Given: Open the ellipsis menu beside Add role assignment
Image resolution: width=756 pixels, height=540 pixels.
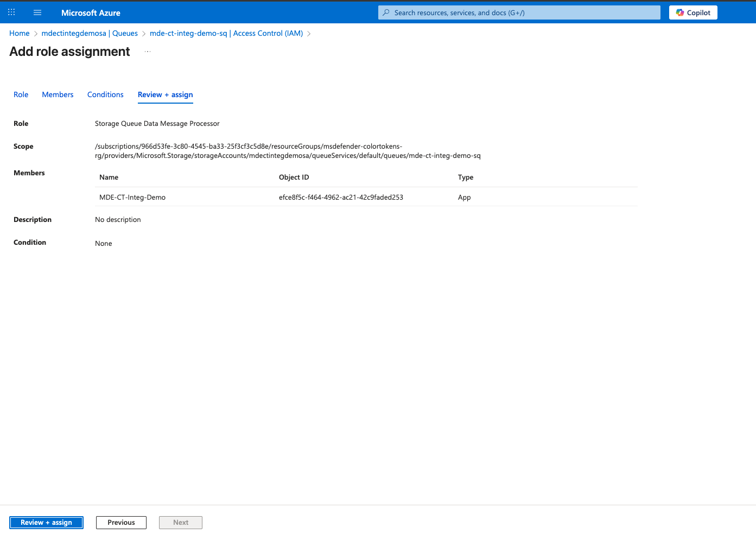Looking at the screenshot, I should click(x=148, y=52).
